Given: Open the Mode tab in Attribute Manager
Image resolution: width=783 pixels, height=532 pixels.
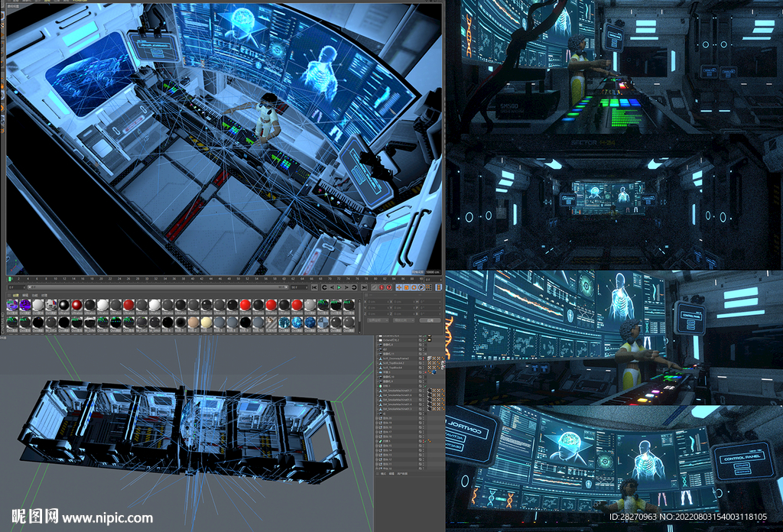Looking at the screenshot, I should click(x=384, y=474).
